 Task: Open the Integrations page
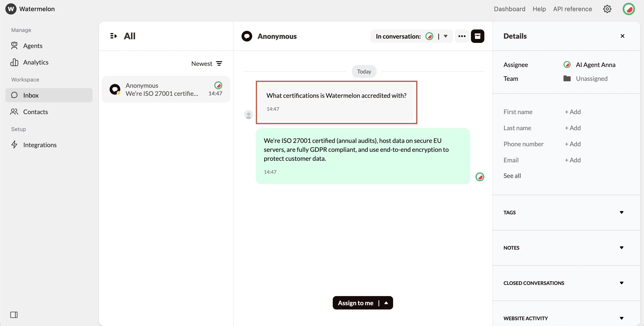[x=40, y=145]
